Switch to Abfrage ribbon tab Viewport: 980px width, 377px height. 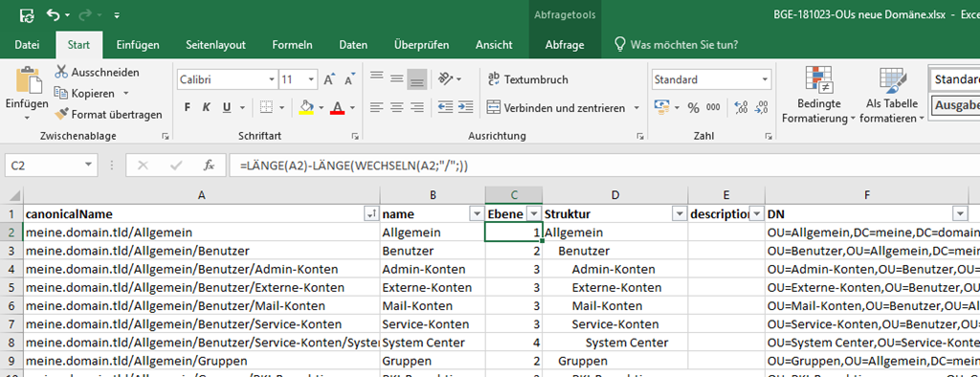click(565, 44)
